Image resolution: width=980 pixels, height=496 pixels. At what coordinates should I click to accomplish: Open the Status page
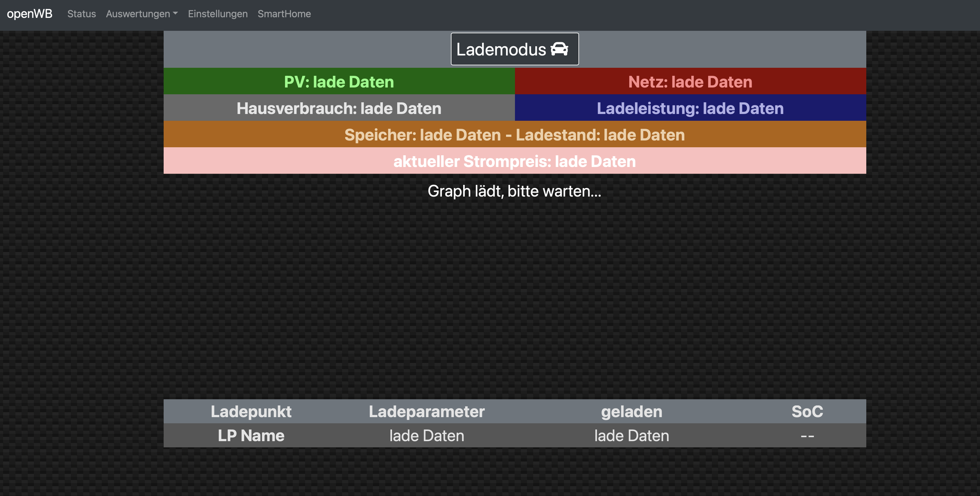pyautogui.click(x=81, y=14)
